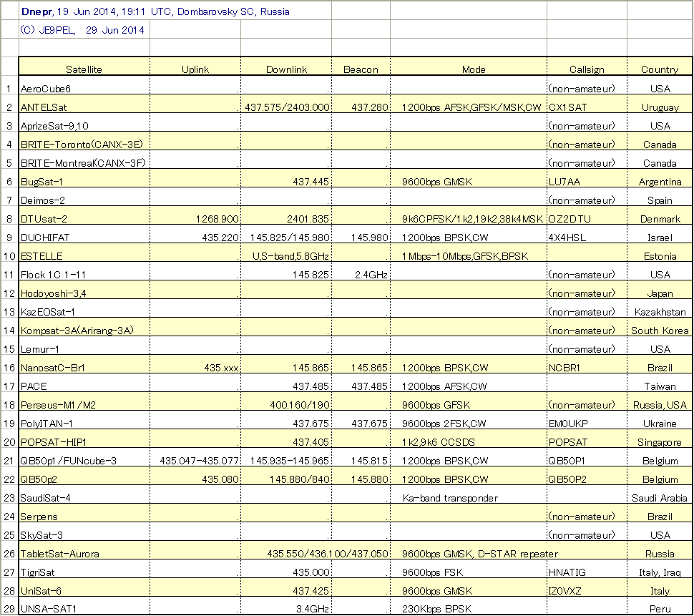Click the Flock 1C 1-11 cell
This screenshot has height=616, width=694.
point(84,271)
